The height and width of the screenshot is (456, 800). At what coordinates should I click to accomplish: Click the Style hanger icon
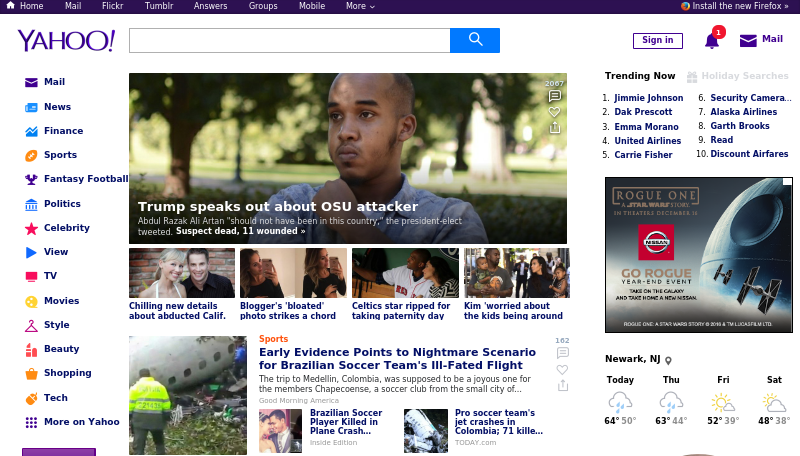31,325
